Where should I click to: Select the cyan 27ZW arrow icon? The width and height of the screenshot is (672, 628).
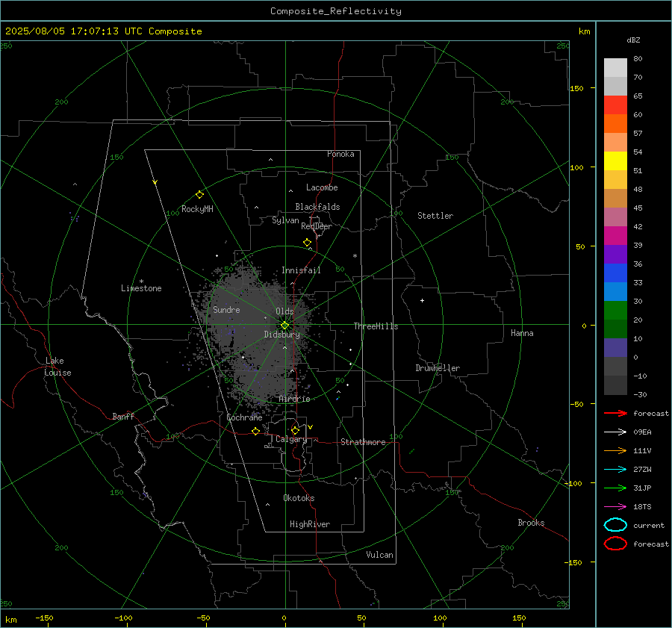[615, 470]
